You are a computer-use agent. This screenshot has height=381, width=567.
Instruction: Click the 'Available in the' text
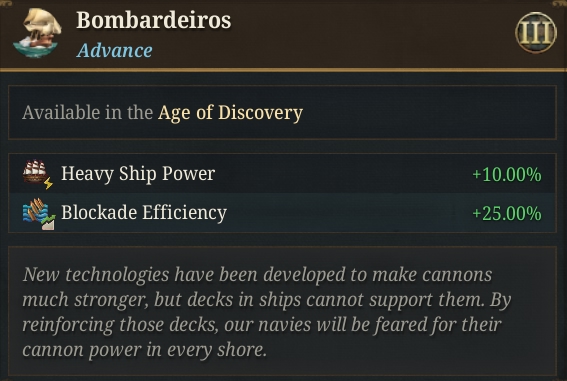point(88,112)
